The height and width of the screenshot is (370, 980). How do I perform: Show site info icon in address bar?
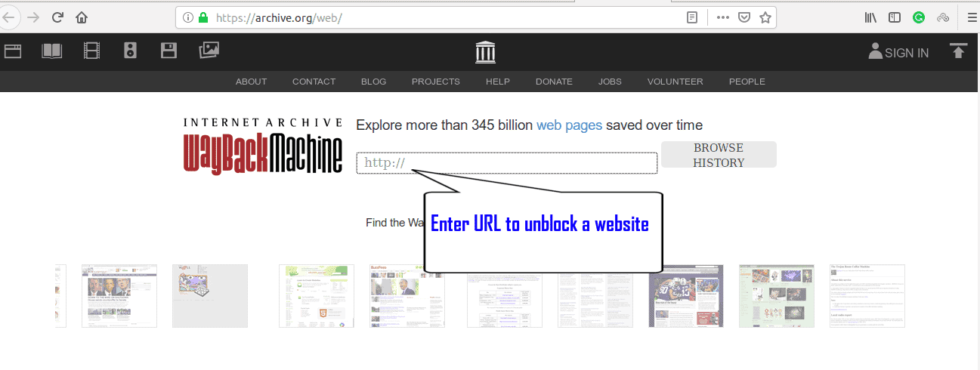187,17
